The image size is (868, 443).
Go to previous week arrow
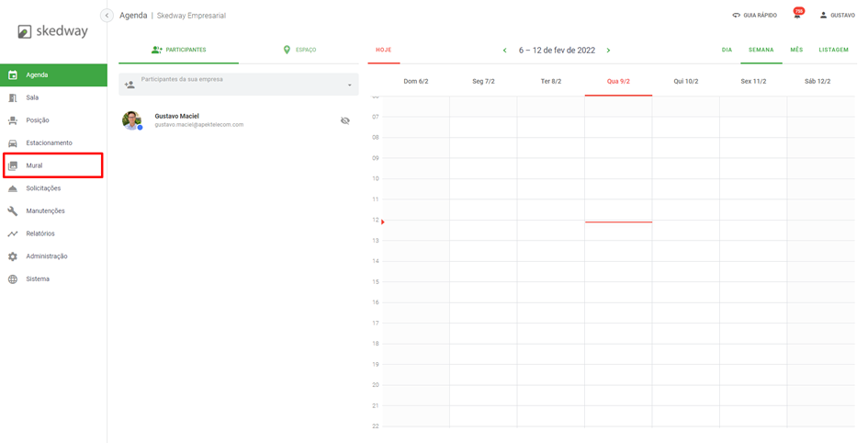504,51
